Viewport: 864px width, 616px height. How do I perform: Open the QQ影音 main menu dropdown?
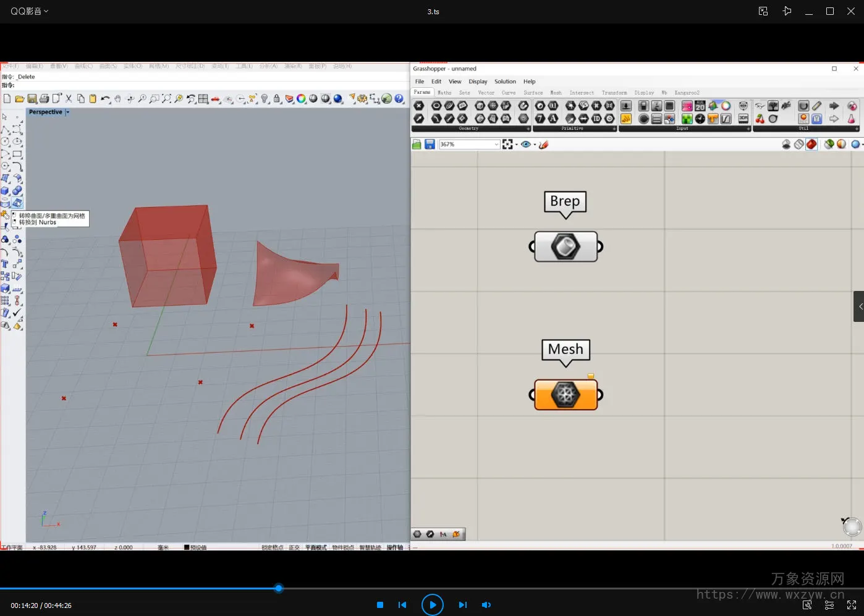tap(29, 11)
